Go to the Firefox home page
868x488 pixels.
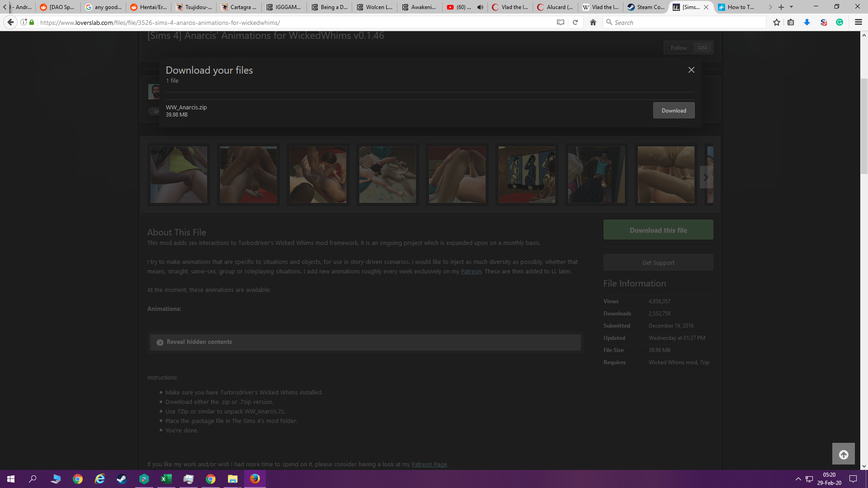pos(593,22)
